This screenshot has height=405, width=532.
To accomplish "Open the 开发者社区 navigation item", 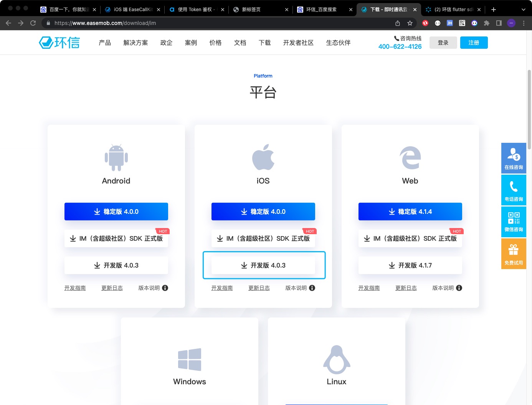I will (298, 43).
